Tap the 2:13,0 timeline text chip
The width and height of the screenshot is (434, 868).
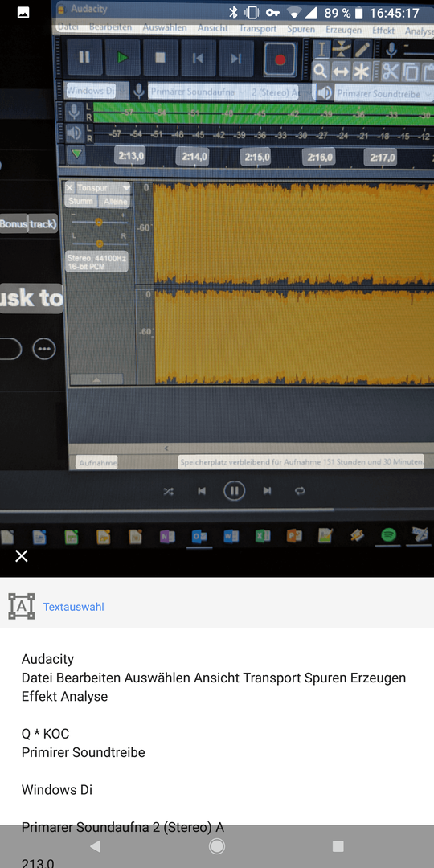pyautogui.click(x=131, y=156)
